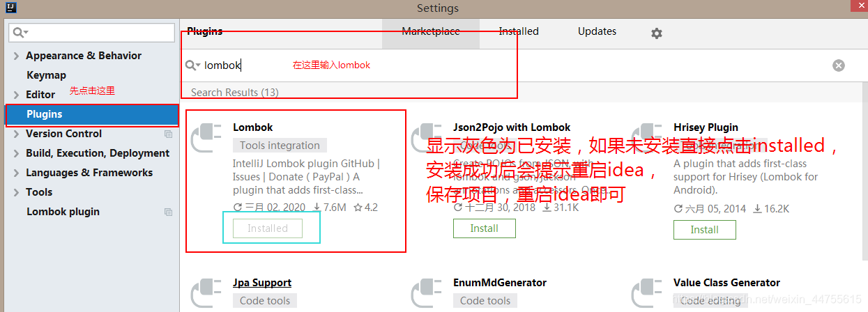Click the IntelliJ logo in the title bar
This screenshot has height=312, width=868.
[x=10, y=8]
